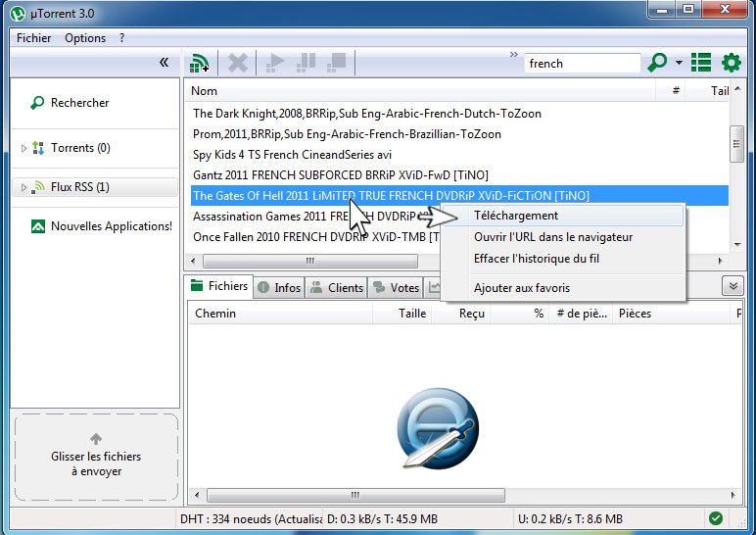This screenshot has width=756, height=535.
Task: Choose Ajouter aux favoris
Action: click(563, 288)
